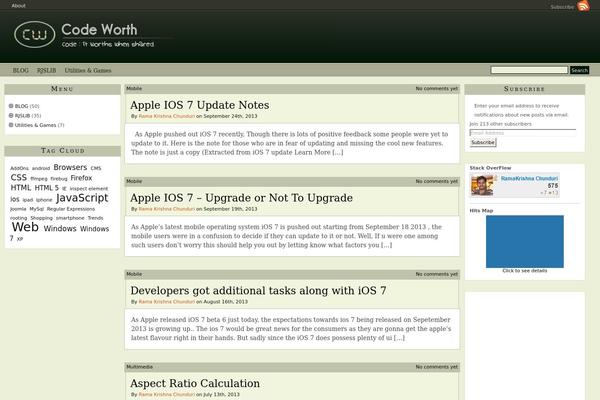The height and width of the screenshot is (400, 600).
Task: Select the inspect element tag
Action: [89, 189]
